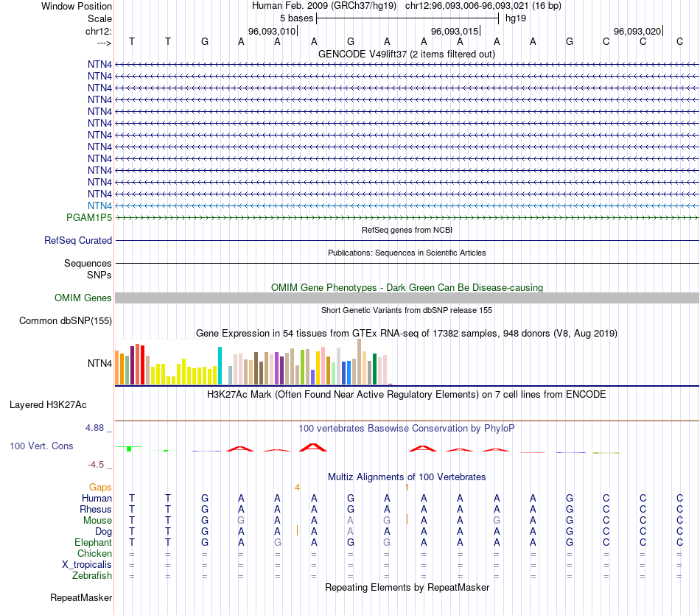
Task: Click the 100 Vert. Cons label
Action: point(41,446)
